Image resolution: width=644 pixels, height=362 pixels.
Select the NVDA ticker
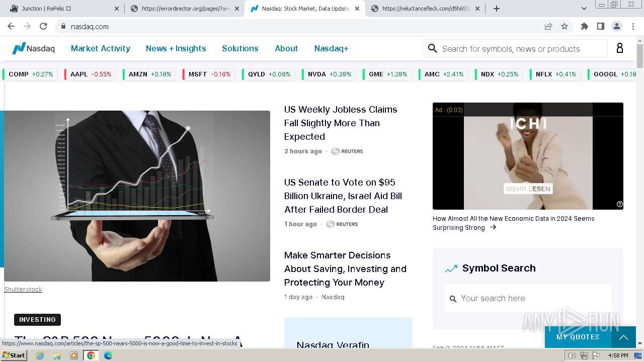pyautogui.click(x=329, y=74)
